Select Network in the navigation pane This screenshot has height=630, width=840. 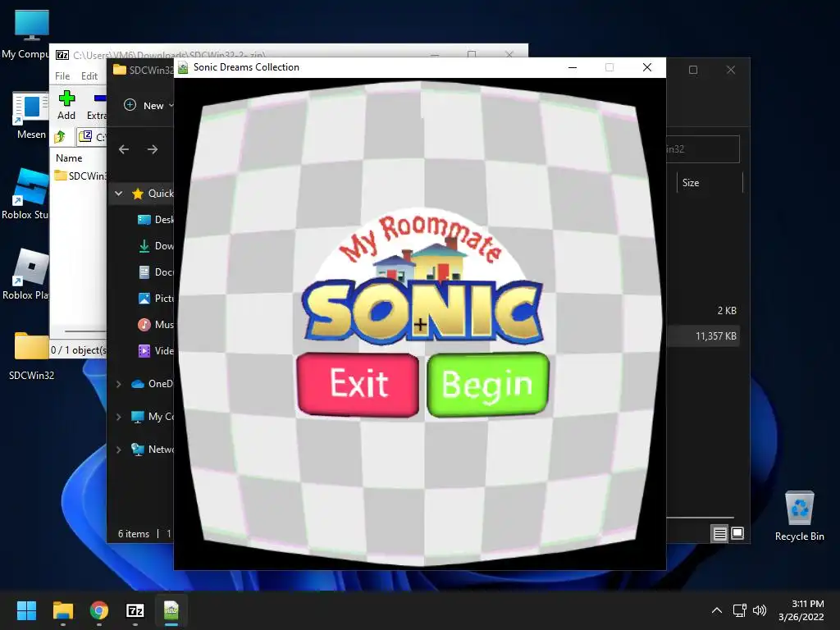click(152, 450)
